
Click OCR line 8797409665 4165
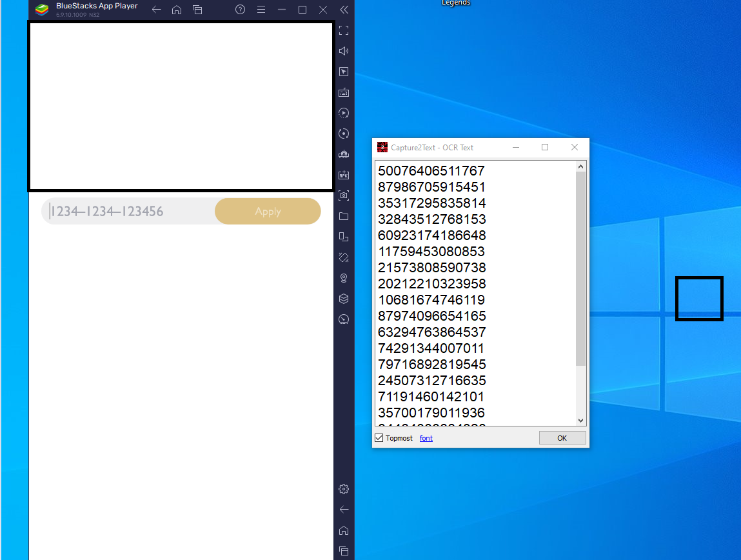432,315
